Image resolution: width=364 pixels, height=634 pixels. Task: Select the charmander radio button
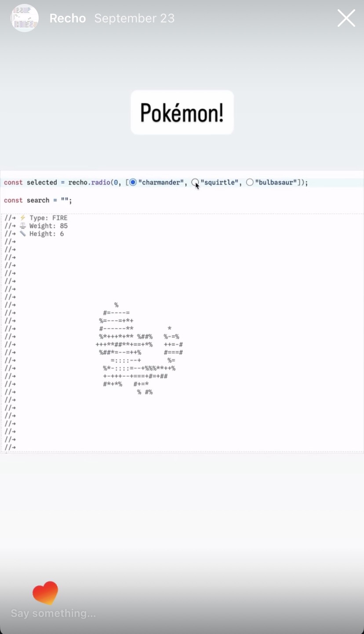pos(133,182)
